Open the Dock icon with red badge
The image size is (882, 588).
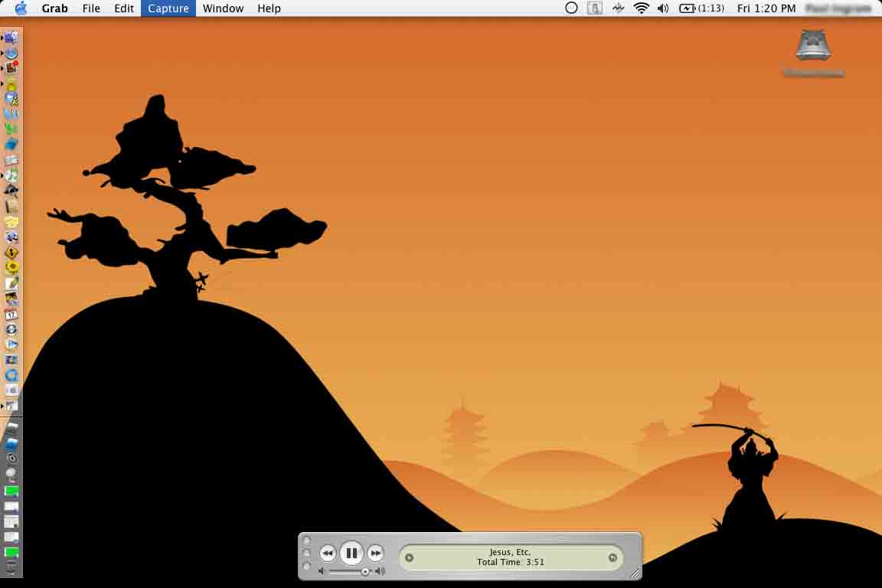11,68
